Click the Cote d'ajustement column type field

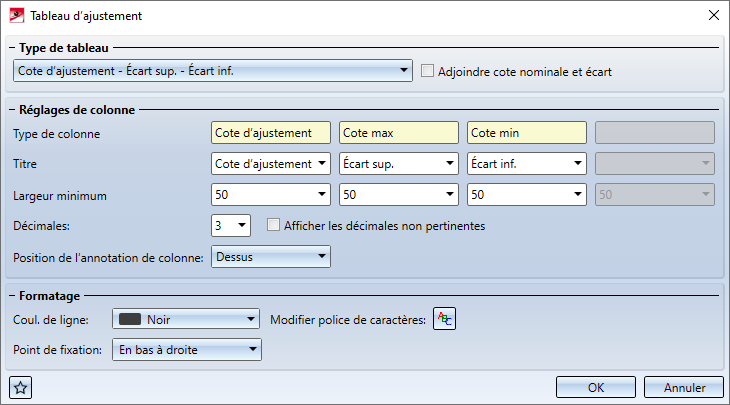point(270,133)
